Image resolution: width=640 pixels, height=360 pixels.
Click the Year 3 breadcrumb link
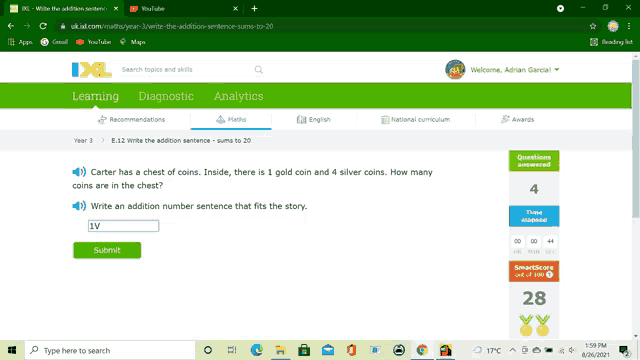pos(83,140)
